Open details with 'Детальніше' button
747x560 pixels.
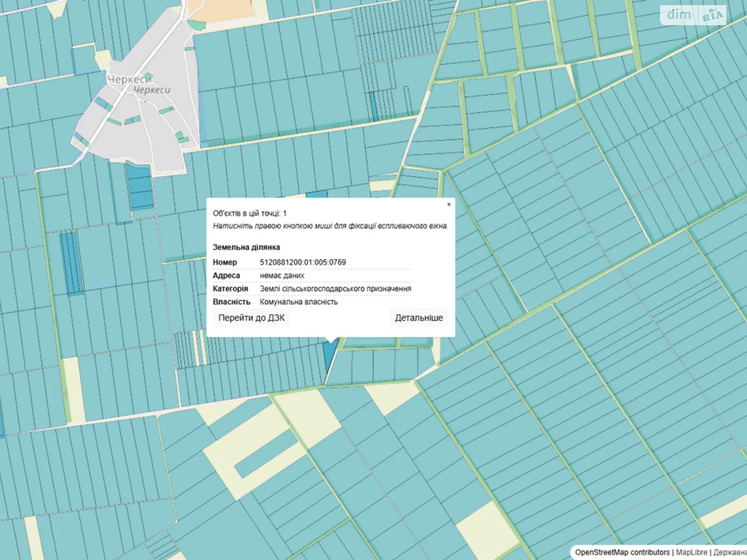point(419,318)
